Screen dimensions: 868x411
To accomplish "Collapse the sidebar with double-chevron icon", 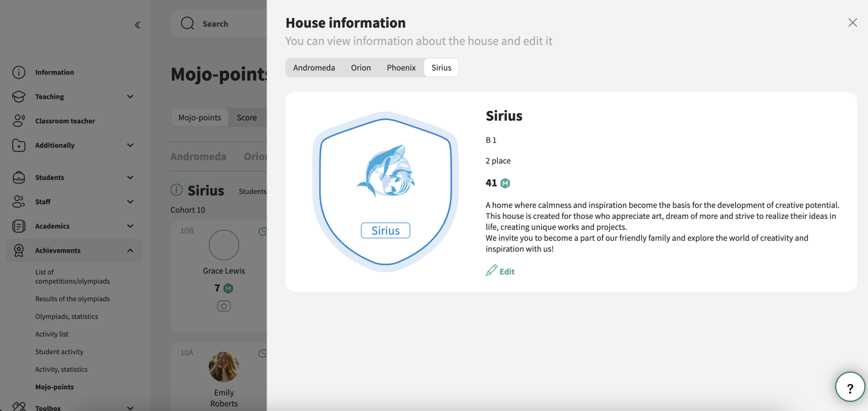I will (x=138, y=25).
